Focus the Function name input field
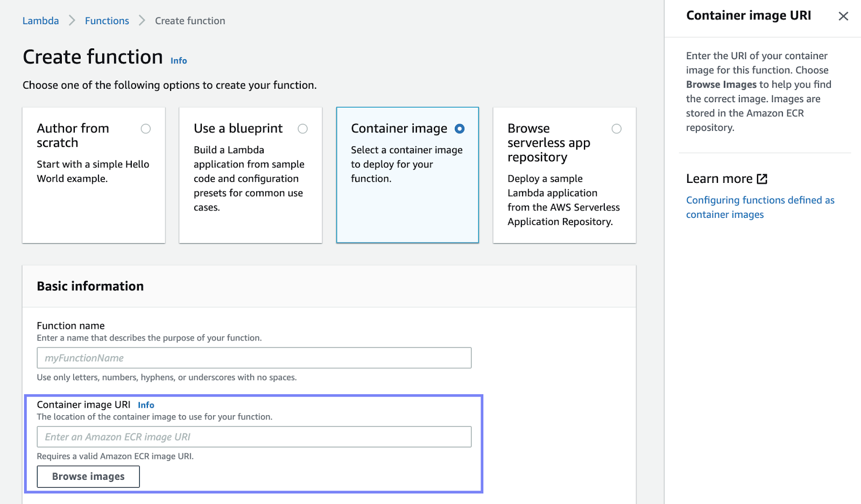Image resolution: width=861 pixels, height=504 pixels. point(254,358)
